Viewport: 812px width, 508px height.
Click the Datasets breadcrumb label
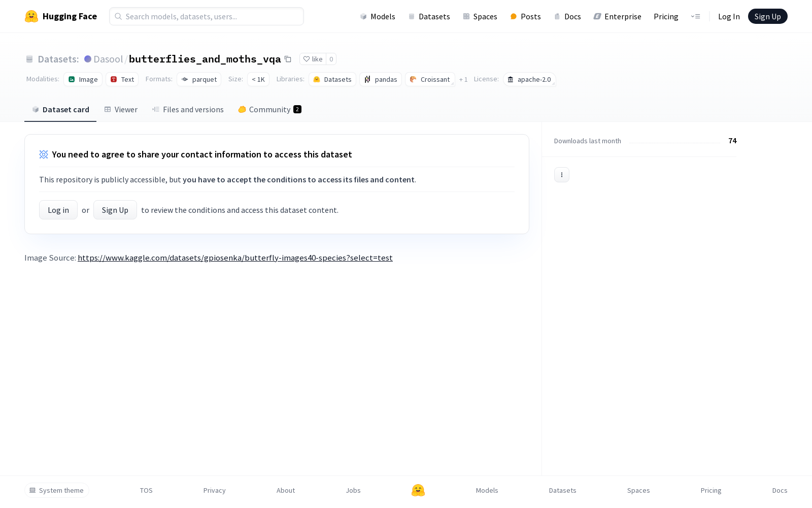pyautogui.click(x=58, y=59)
